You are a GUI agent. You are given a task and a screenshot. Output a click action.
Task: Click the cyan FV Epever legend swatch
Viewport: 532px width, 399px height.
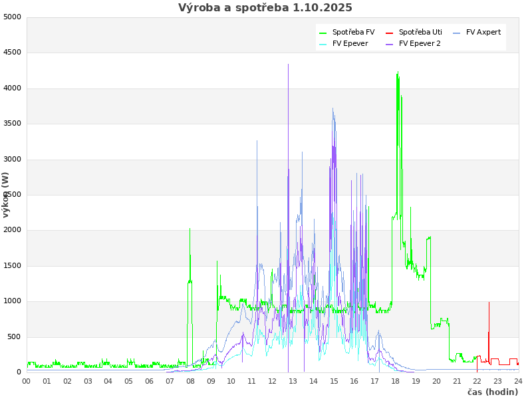[323, 44]
